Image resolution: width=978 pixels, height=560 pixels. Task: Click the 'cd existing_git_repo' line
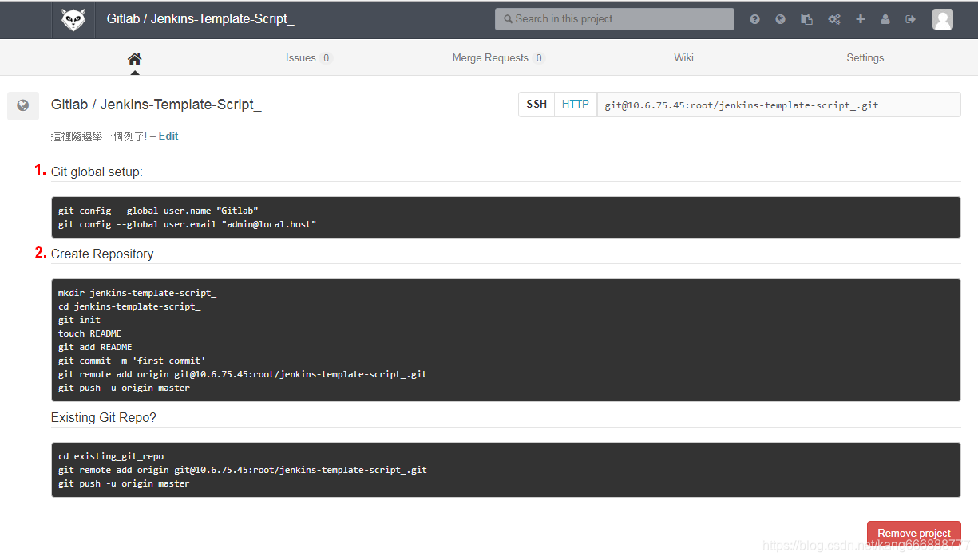click(x=111, y=456)
